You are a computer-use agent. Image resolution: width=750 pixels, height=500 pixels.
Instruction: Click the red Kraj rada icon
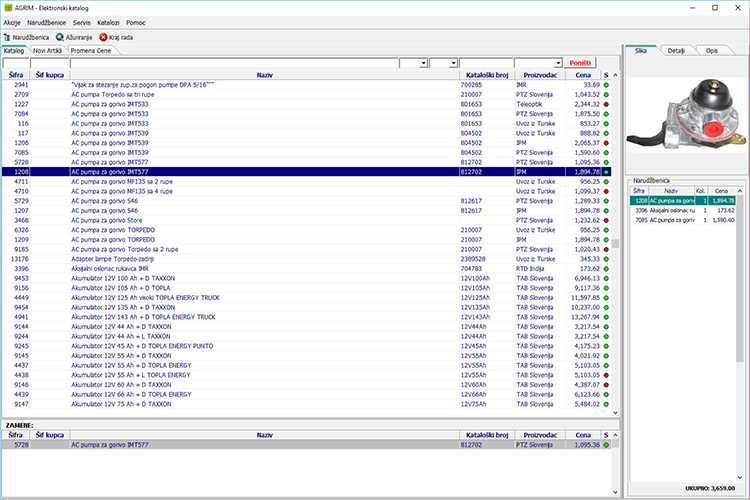(x=103, y=36)
